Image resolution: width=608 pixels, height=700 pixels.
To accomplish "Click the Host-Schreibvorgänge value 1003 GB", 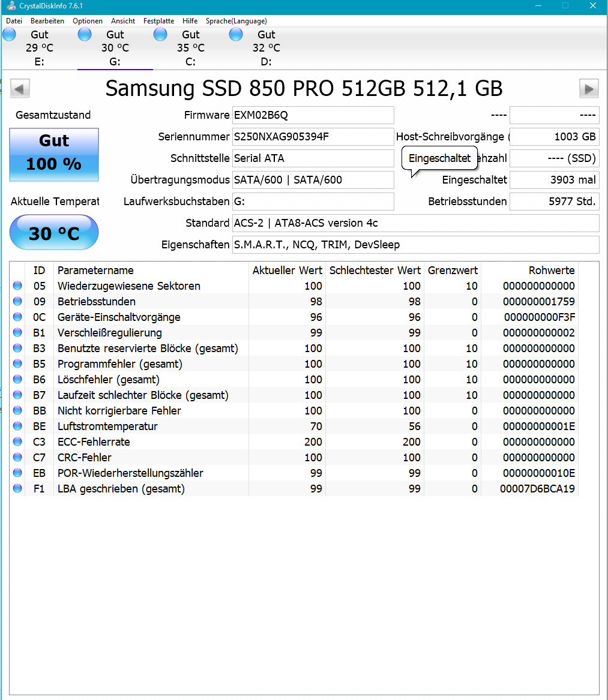I will 555,137.
